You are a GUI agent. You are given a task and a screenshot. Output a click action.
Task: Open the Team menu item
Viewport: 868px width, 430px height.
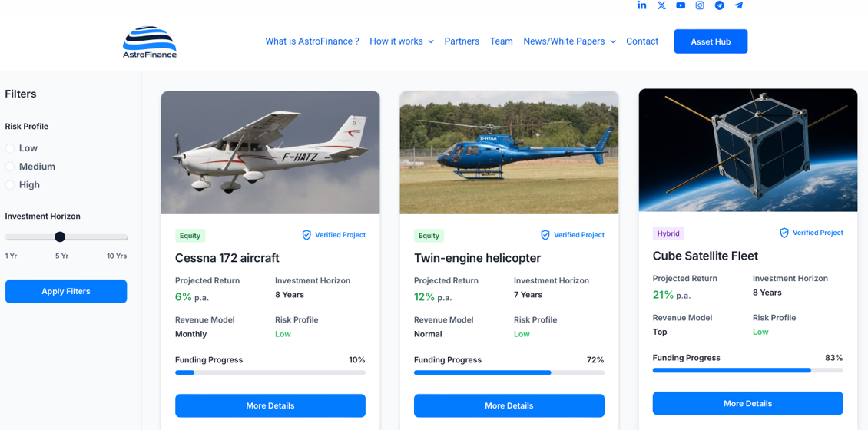point(501,41)
